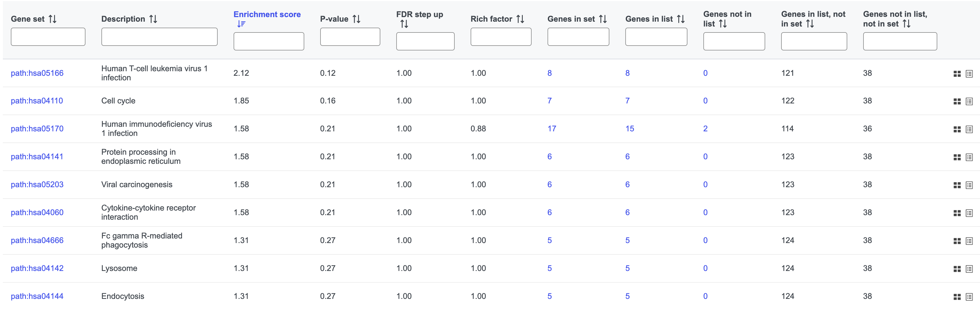Click the list icon in the Cytokine-cytokine receptor row
980x310 pixels.
coord(969,213)
